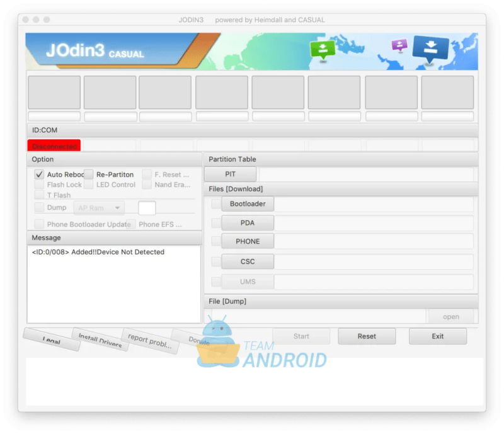Click the CSC file path field
The height and width of the screenshot is (434, 504).
[x=374, y=261]
